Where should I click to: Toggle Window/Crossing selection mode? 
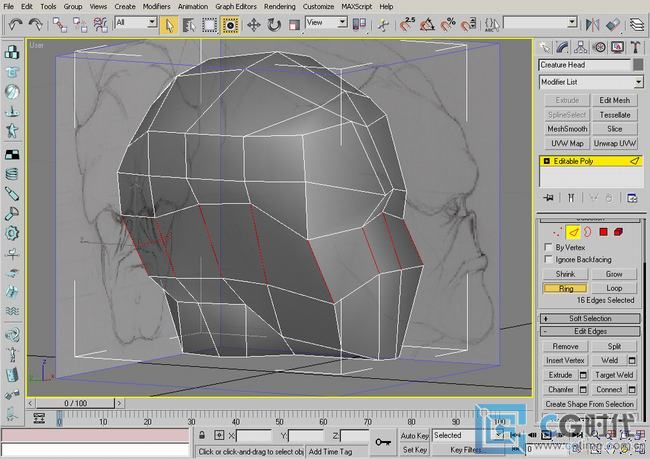click(230, 25)
